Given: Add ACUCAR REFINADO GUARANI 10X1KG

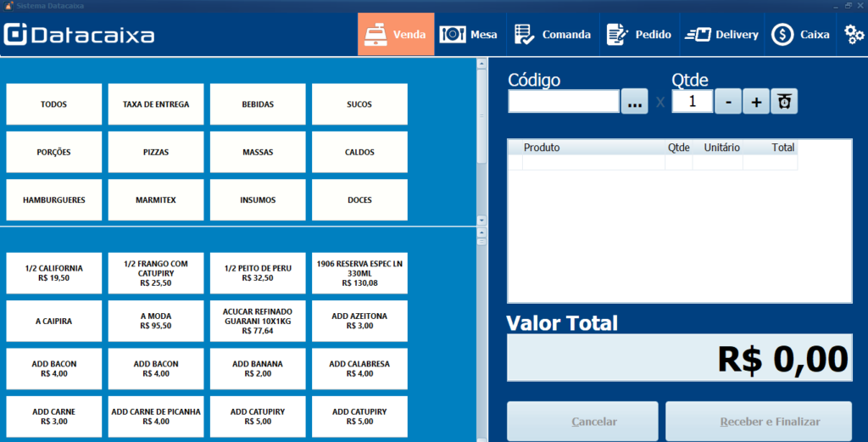Looking at the screenshot, I should tap(258, 322).
